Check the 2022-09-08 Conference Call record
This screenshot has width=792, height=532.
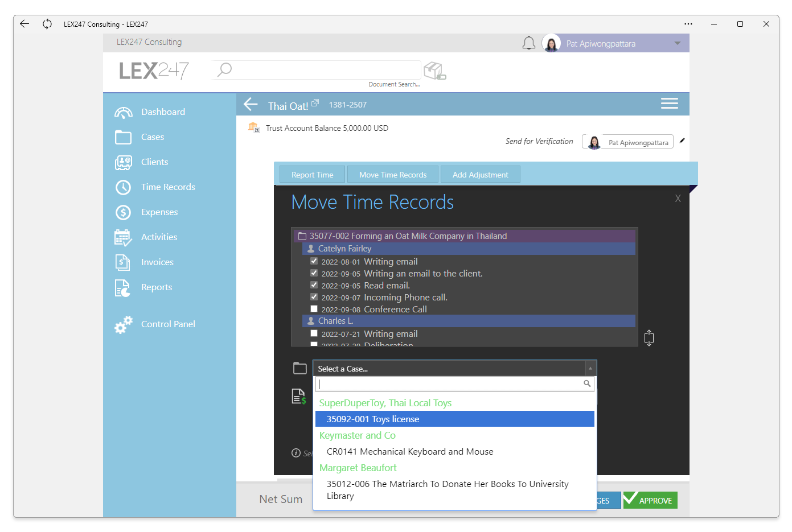pos(314,309)
